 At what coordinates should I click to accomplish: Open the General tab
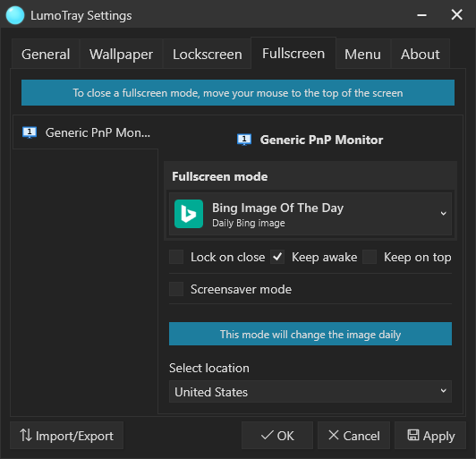[x=46, y=54]
